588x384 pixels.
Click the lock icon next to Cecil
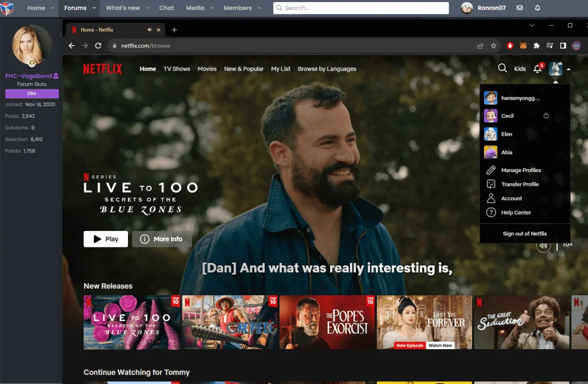(x=546, y=115)
